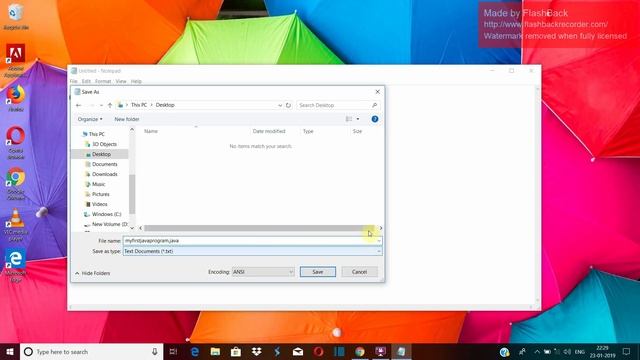Viewport: 640px width, 360px height.
Task: Open Notepad Format menu
Action: (x=103, y=82)
